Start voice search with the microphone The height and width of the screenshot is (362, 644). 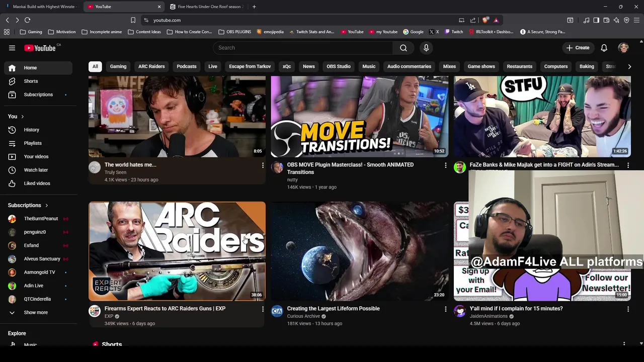[x=426, y=48]
